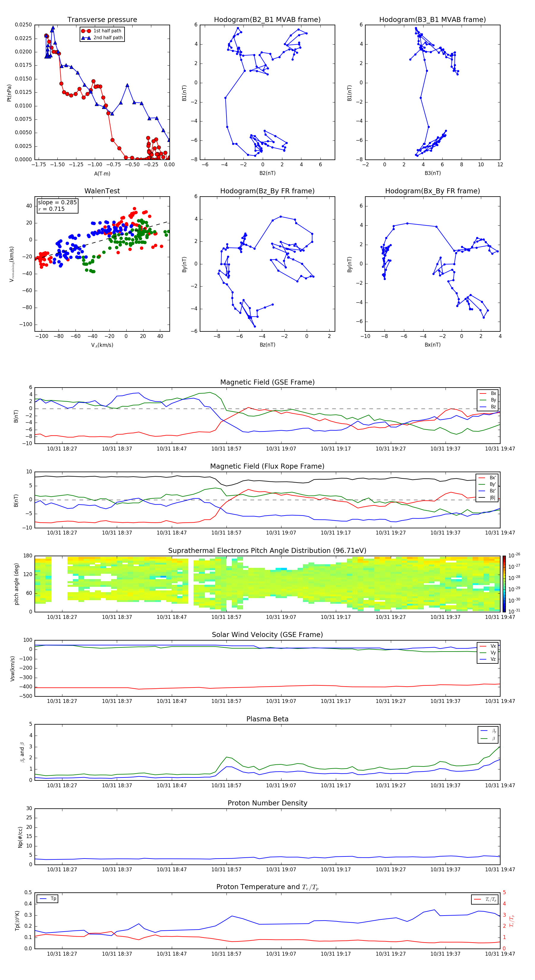Click '0.0250' tick on Transverse pressure axis
The height and width of the screenshot is (980, 535).
tap(23, 25)
